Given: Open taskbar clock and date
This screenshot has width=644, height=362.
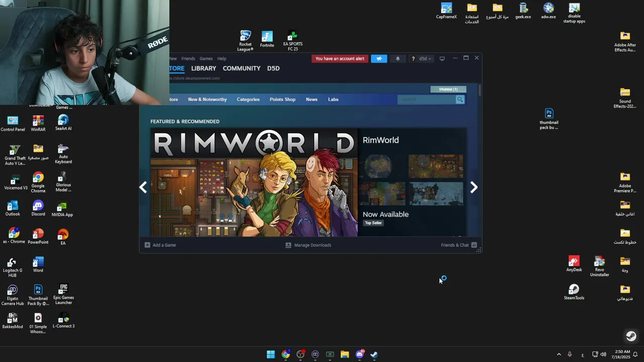Looking at the screenshot, I should 622,354.
